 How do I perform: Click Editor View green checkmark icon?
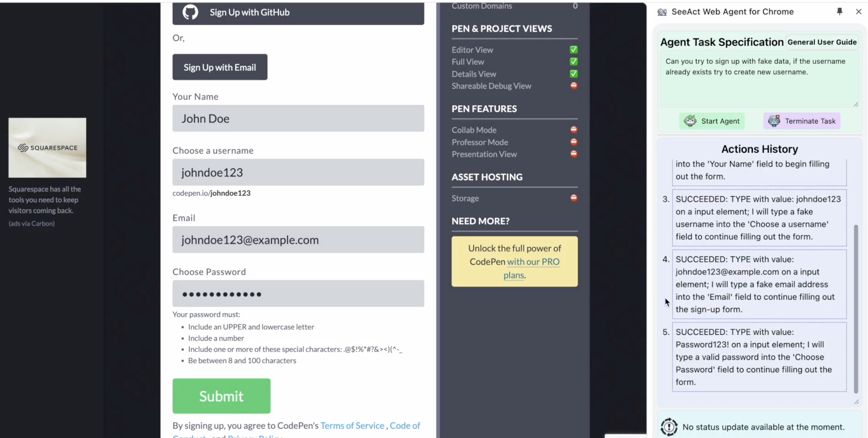[574, 50]
